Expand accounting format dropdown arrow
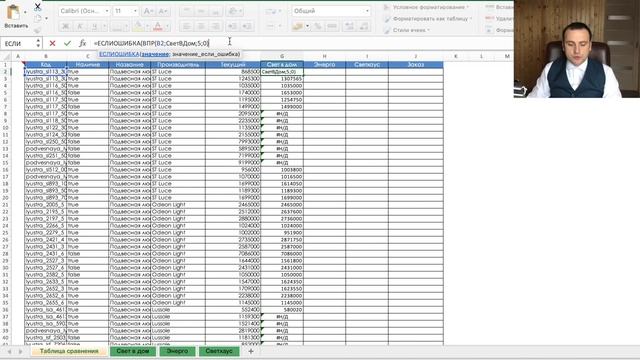The width and height of the screenshot is (640, 360). point(307,27)
